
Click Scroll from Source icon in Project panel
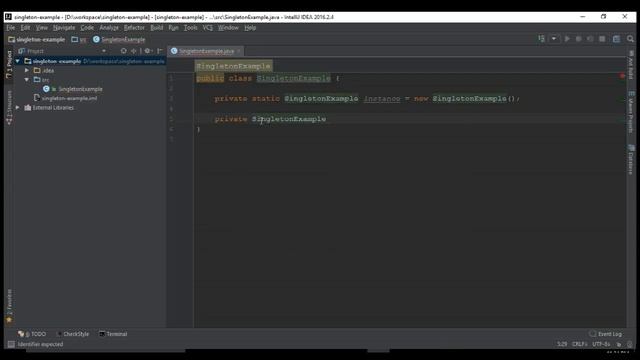[x=124, y=51]
